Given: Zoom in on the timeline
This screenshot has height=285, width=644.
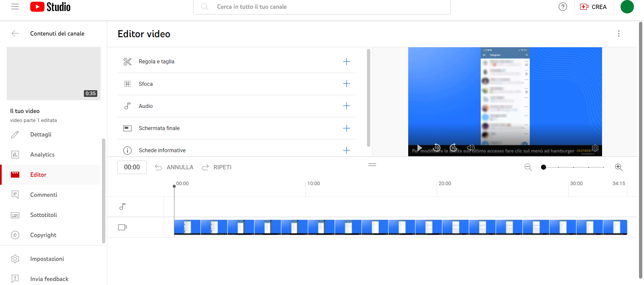Looking at the screenshot, I should pos(619,167).
